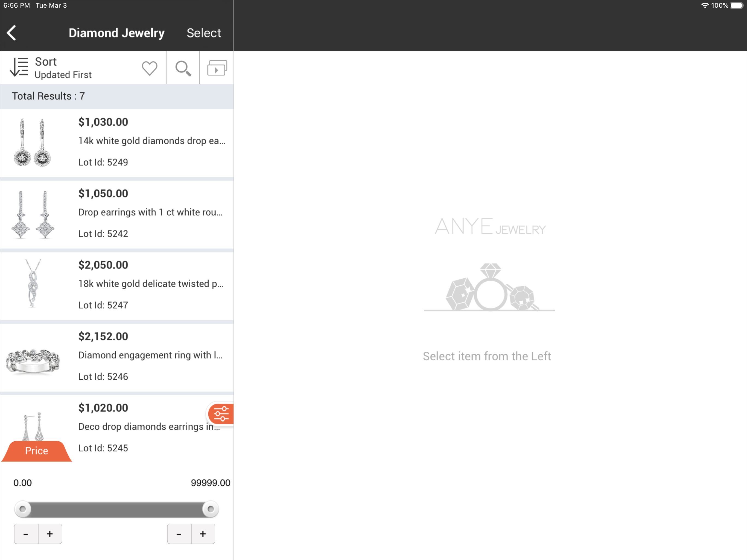747x560 pixels.
Task: Tap the 0.00 minimum price value
Action: click(x=23, y=483)
